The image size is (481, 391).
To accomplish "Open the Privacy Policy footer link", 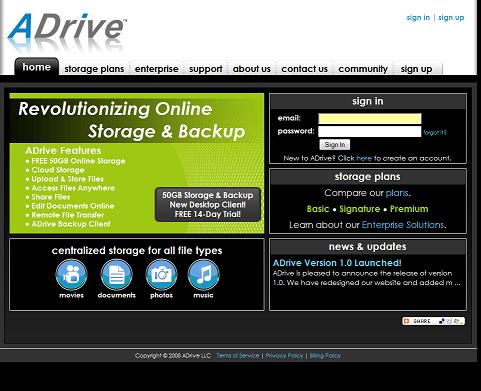I will point(284,356).
